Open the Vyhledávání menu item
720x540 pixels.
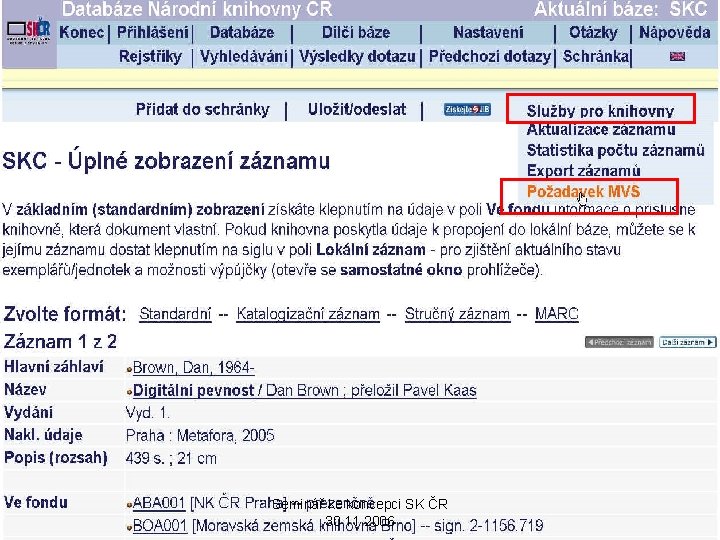pyautogui.click(x=243, y=56)
